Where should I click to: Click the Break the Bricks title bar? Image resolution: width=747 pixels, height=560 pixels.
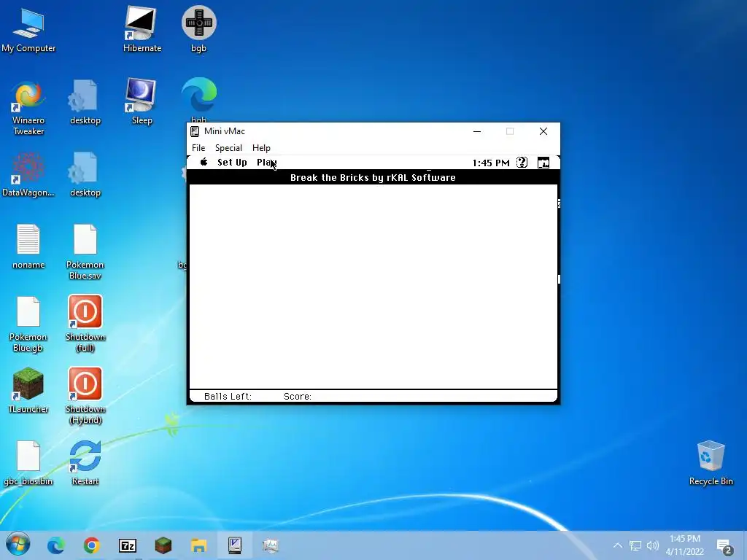373,178
